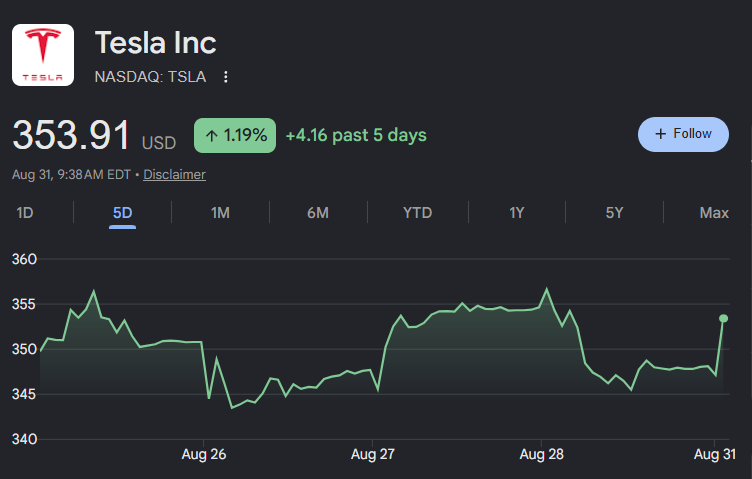Viewport: 752px width, 479px height.
Task: Select the YTD tab
Action: pyautogui.click(x=417, y=212)
